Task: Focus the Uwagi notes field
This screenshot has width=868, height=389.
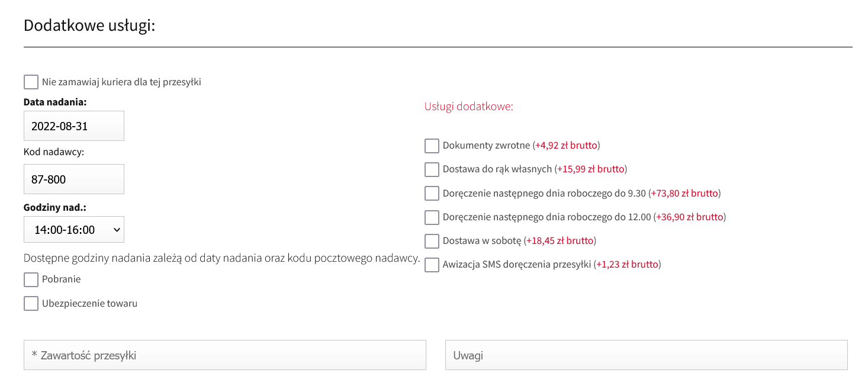Action: [647, 355]
